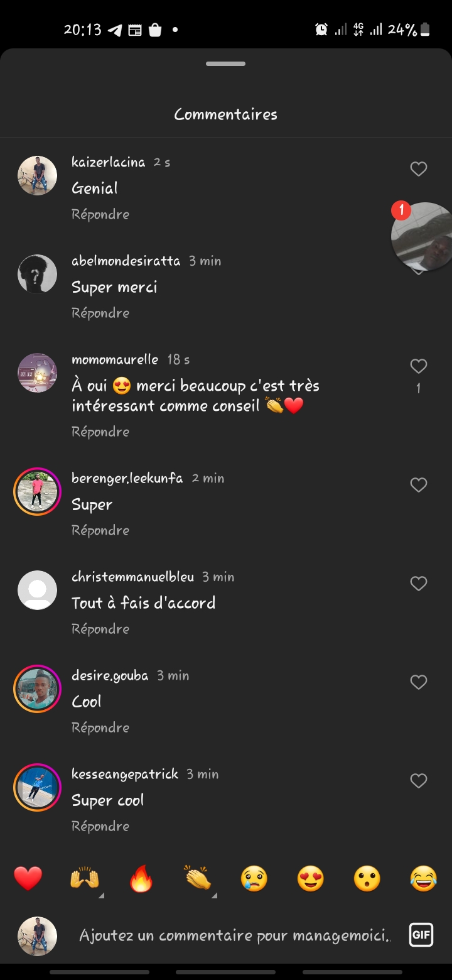Image resolution: width=452 pixels, height=980 pixels.
Task: Tap the surprised face emoji
Action: tap(367, 878)
